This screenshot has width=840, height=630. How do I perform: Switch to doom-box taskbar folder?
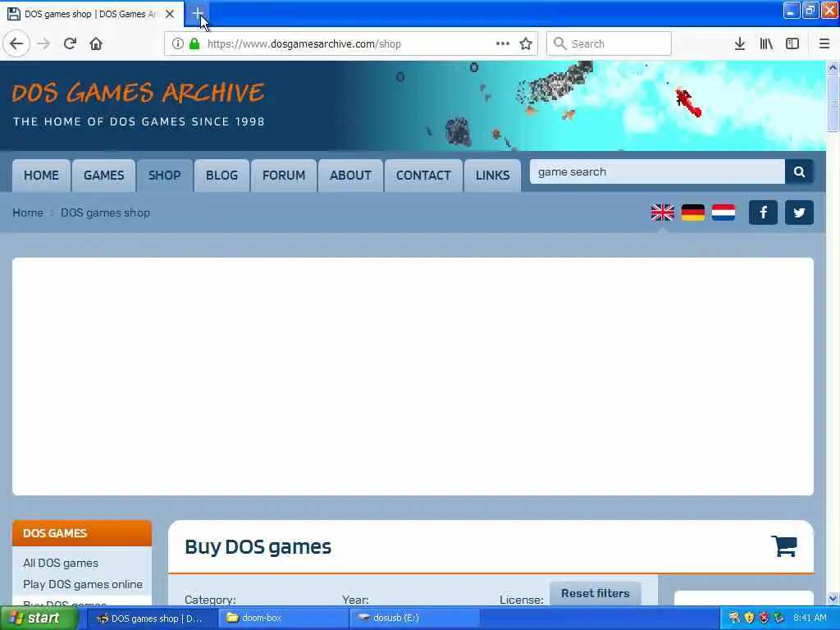click(x=283, y=619)
